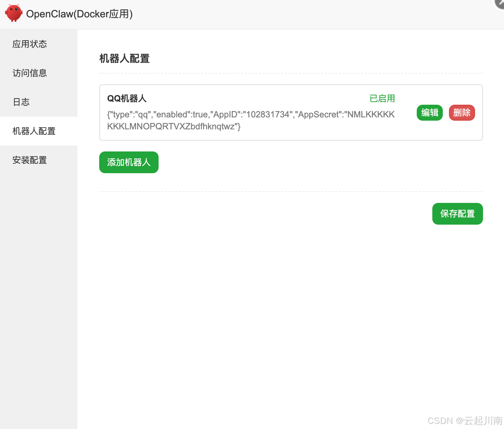The image size is (504, 429).
Task: Delete the QQ机器人 using 删除 button
Action: click(462, 113)
